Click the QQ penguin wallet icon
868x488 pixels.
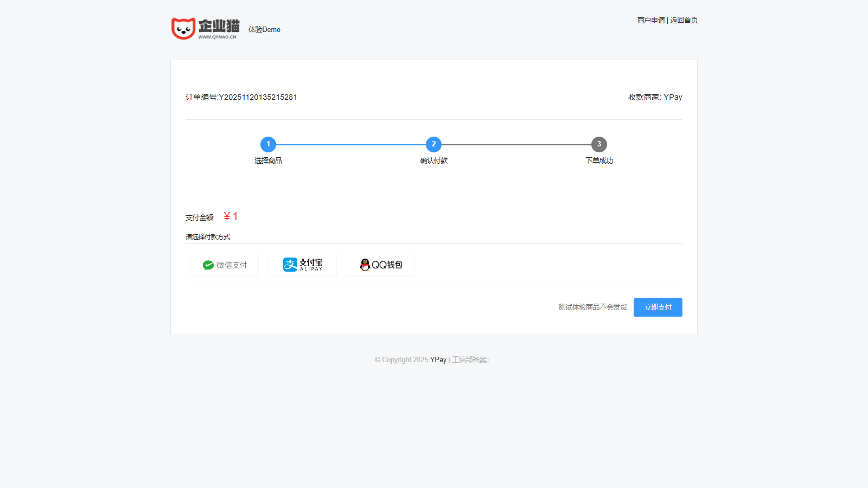pyautogui.click(x=365, y=265)
